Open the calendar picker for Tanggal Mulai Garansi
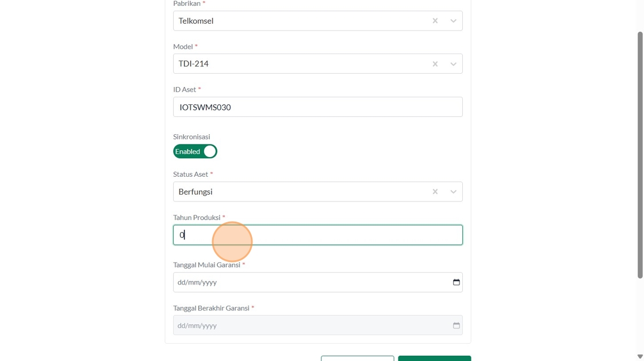Image resolution: width=644 pixels, height=361 pixels. (456, 282)
